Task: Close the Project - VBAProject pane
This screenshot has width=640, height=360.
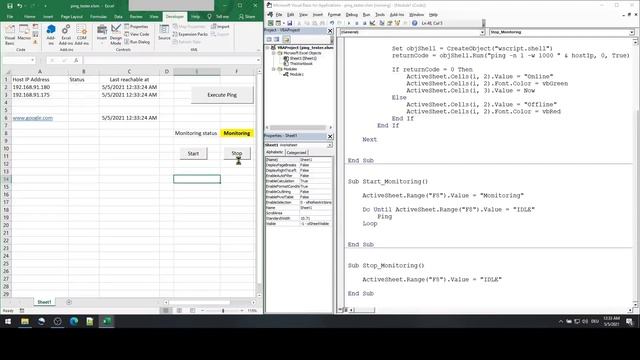Action: (x=330, y=31)
